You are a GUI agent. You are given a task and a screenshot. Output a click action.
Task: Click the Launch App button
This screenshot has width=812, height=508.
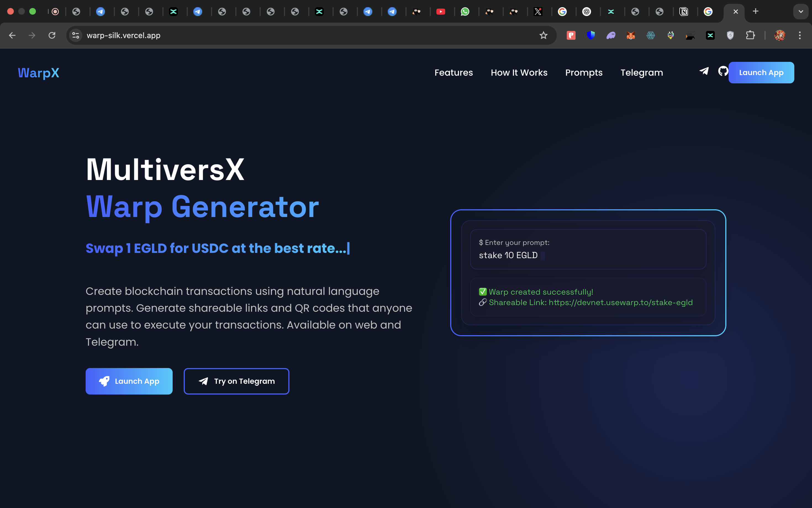point(761,72)
